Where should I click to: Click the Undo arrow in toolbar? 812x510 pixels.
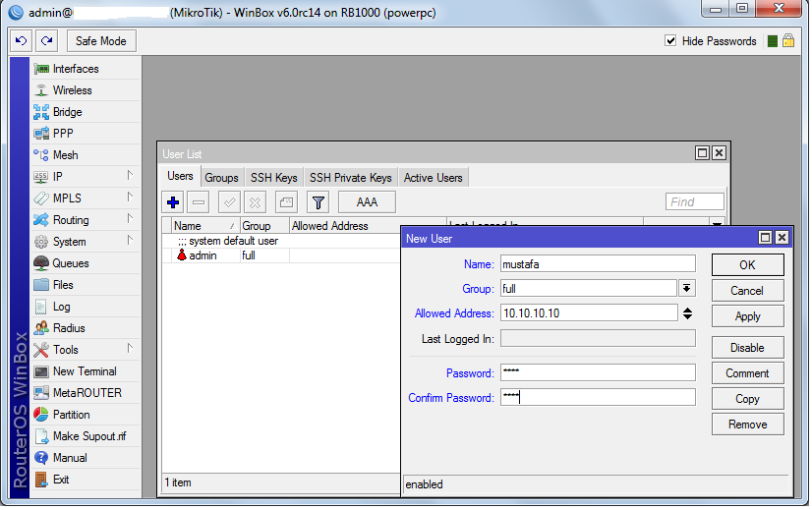click(22, 41)
